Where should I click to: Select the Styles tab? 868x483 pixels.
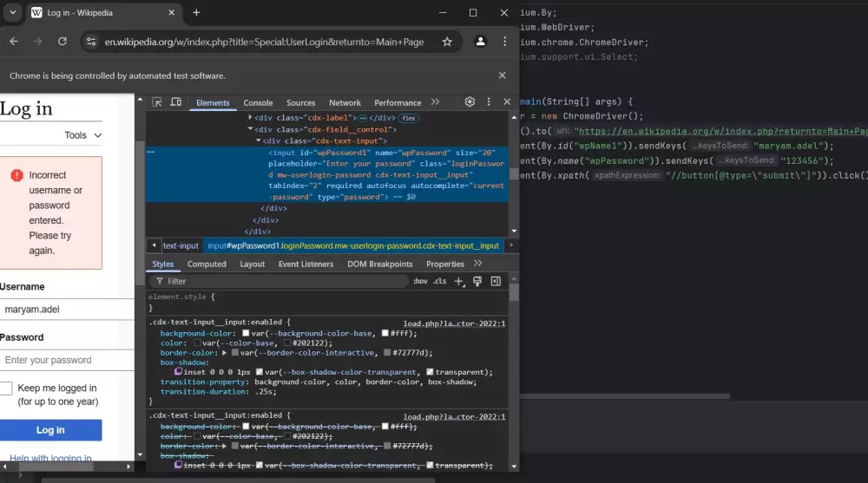coord(163,264)
